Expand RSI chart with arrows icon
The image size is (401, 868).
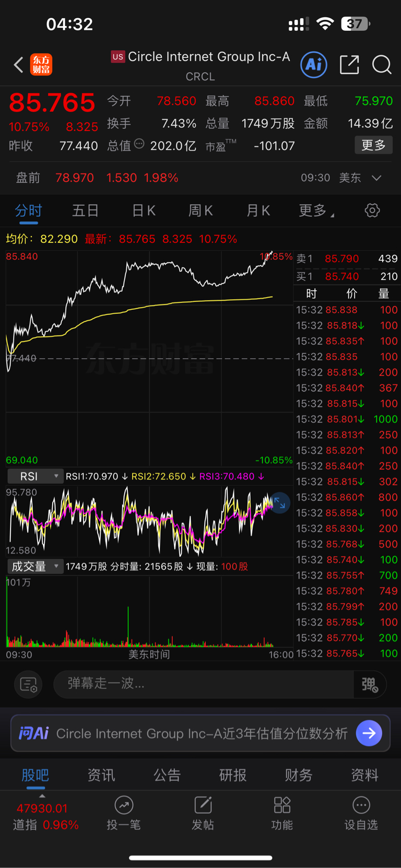pos(279,503)
